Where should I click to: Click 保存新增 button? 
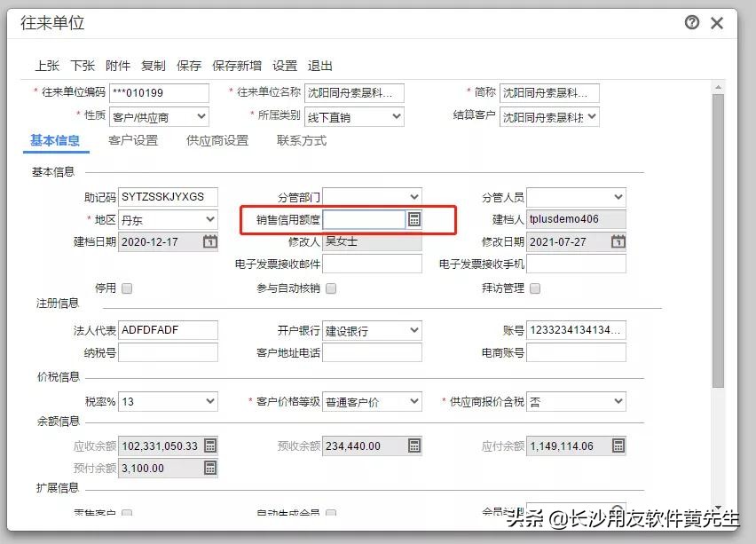click(237, 66)
